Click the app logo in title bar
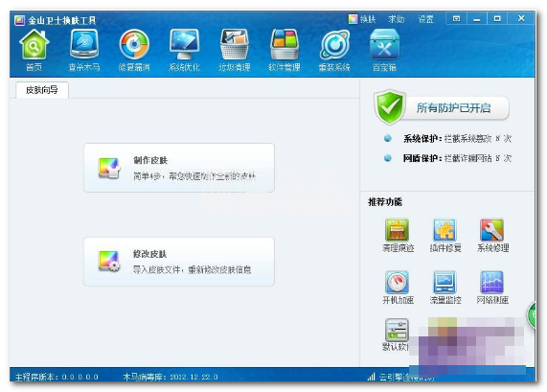 19,20
